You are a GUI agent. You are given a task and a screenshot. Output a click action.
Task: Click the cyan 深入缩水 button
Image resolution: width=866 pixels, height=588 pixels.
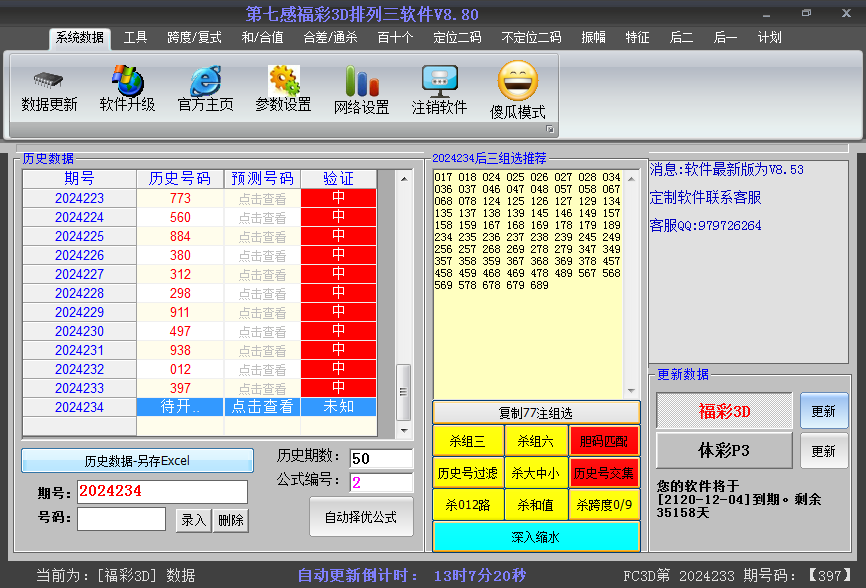pos(536,537)
